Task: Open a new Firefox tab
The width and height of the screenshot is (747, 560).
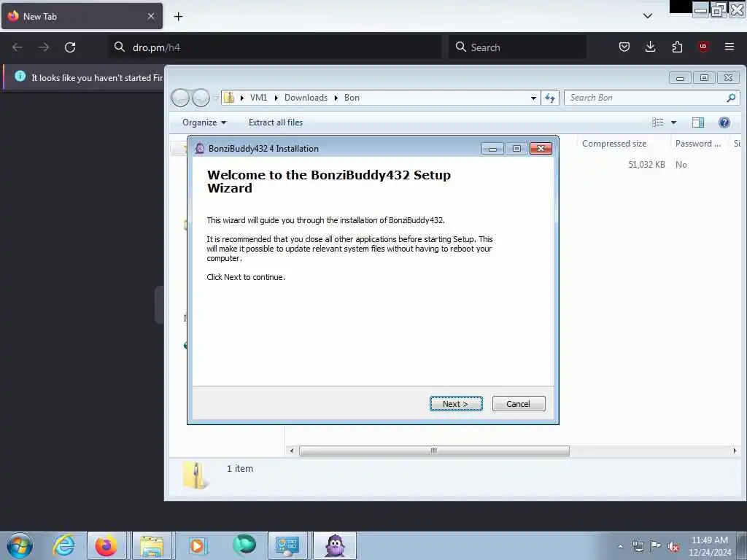Action: (178, 17)
